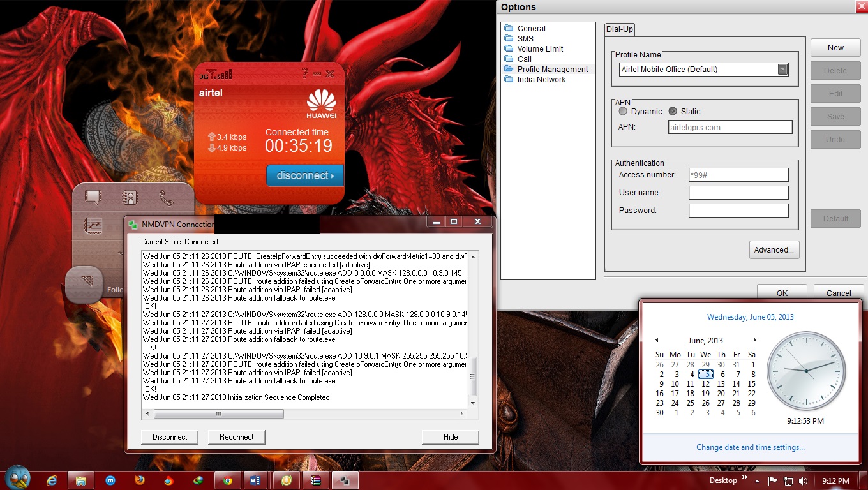Click the User name field
Image resolution: width=868 pixels, height=490 pixels.
tap(738, 193)
